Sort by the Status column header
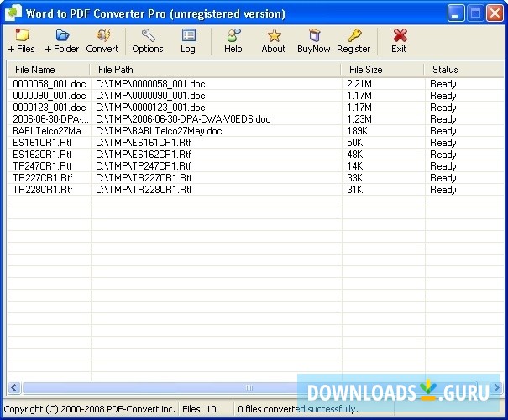This screenshot has width=508, height=420. pos(464,70)
